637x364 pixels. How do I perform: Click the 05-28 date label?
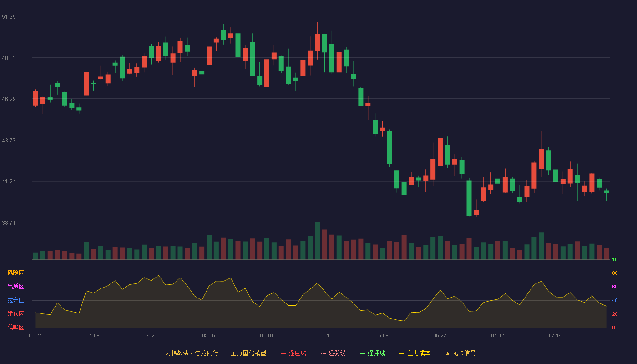tap(324, 335)
